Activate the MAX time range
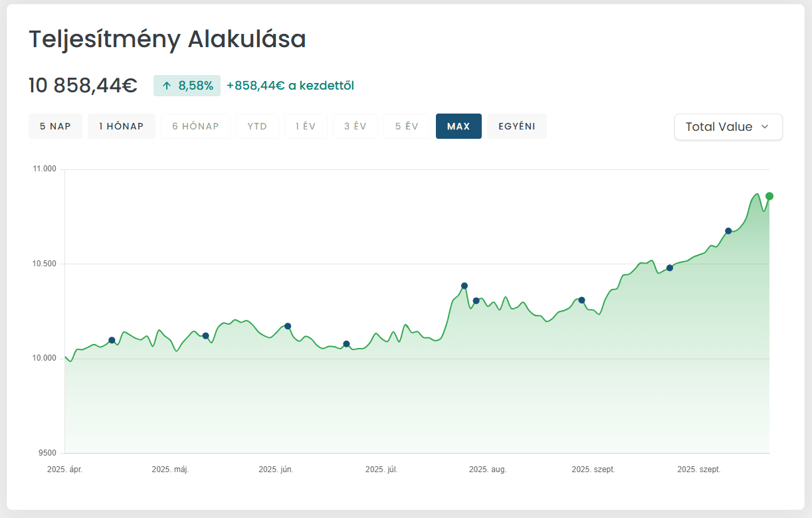The image size is (812, 518). (x=458, y=126)
